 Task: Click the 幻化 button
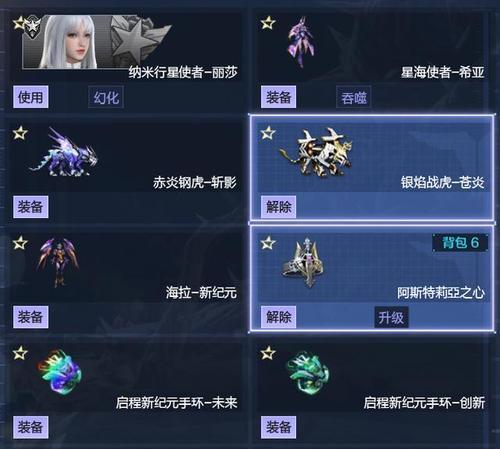click(x=106, y=97)
